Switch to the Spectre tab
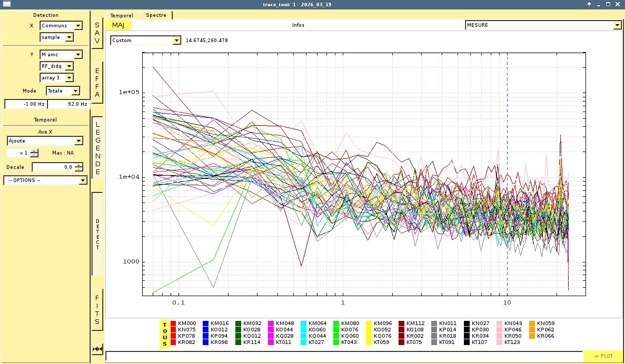Image resolution: width=625 pixels, height=364 pixels. pos(156,15)
